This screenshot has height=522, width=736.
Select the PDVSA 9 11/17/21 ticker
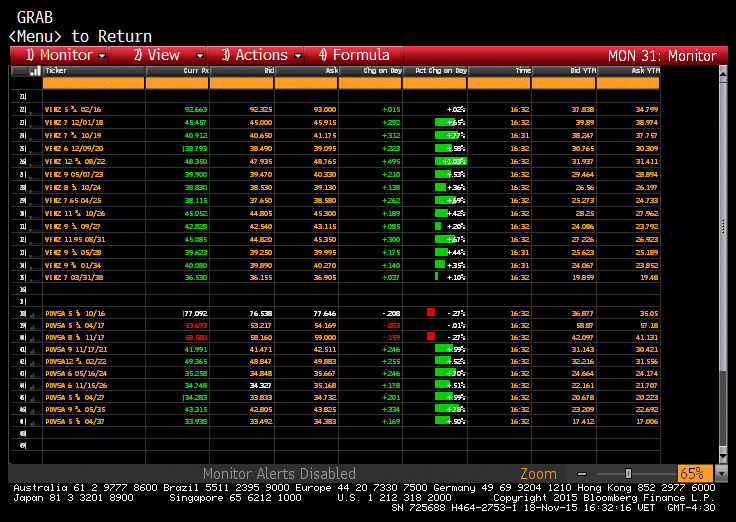pos(76,350)
